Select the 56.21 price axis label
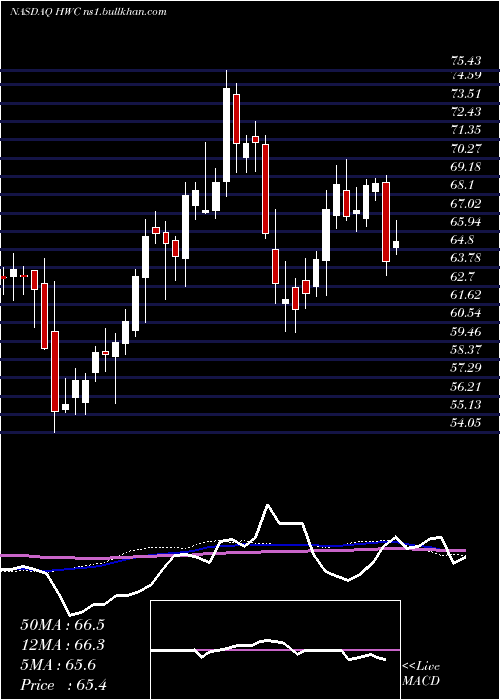Screen dimensions: 500x700 click(464, 386)
